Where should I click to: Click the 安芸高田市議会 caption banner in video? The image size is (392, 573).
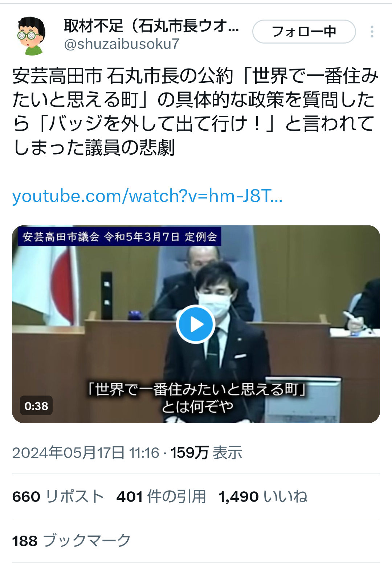coord(120,237)
